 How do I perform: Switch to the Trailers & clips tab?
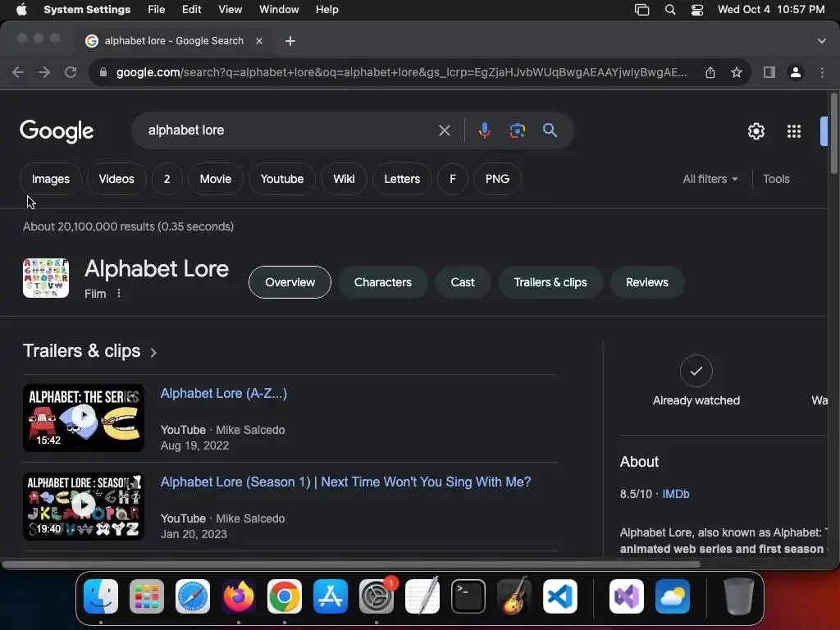(x=550, y=282)
